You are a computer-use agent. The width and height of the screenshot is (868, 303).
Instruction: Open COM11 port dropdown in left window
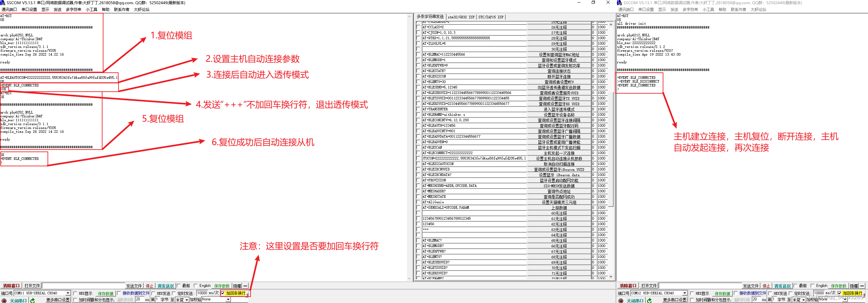[68, 293]
